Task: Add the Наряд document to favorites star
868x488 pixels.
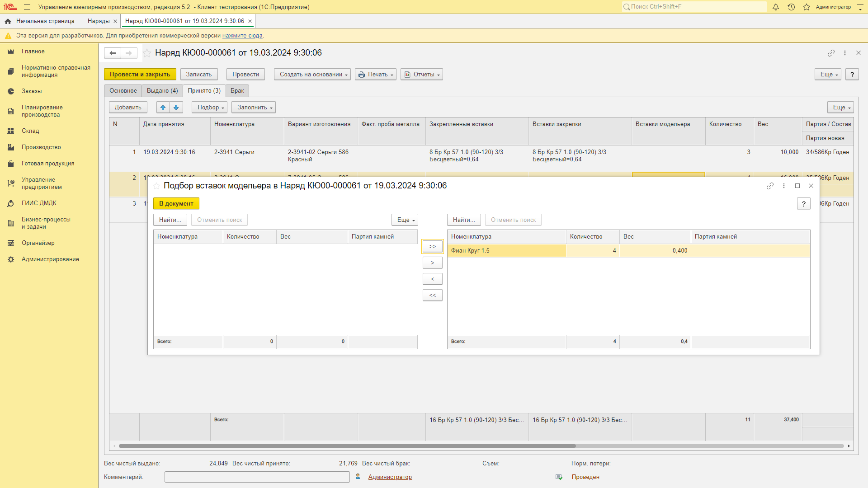Action: click(147, 53)
